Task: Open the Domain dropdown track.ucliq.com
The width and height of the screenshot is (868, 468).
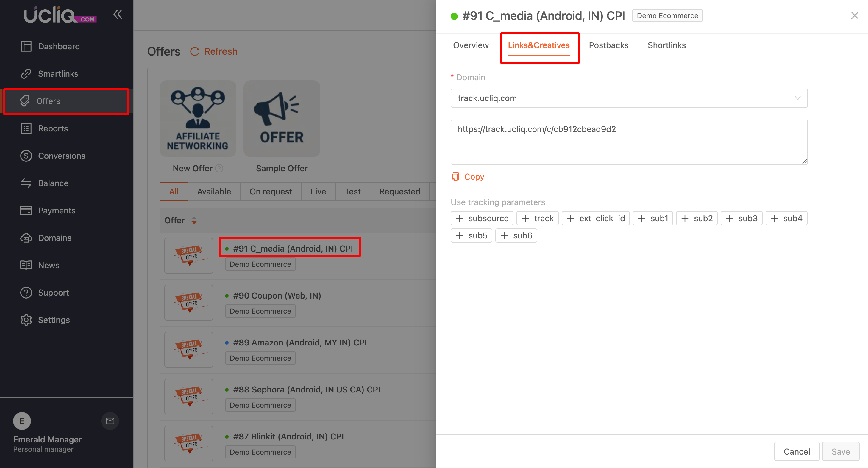Action: [x=629, y=98]
